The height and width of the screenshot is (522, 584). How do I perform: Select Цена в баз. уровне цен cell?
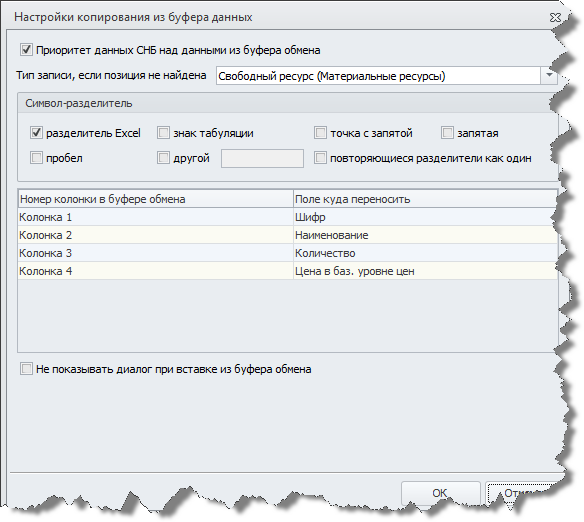click(x=425, y=271)
